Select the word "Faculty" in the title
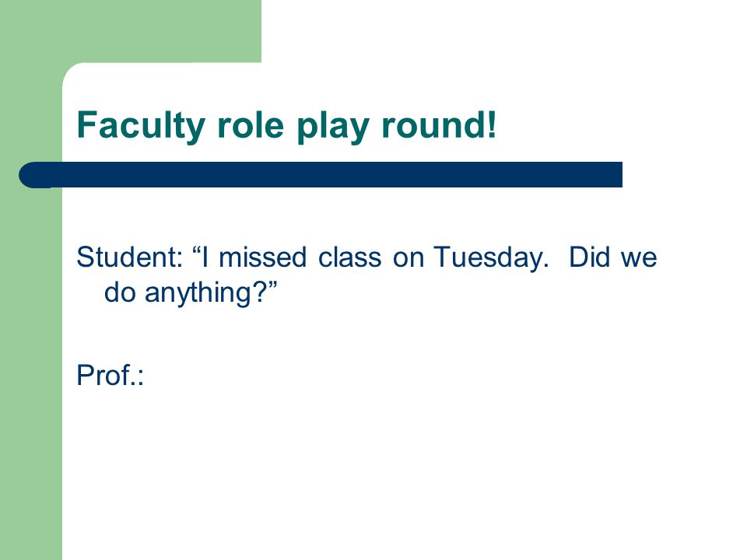The width and height of the screenshot is (747, 560). pyautogui.click(x=141, y=126)
